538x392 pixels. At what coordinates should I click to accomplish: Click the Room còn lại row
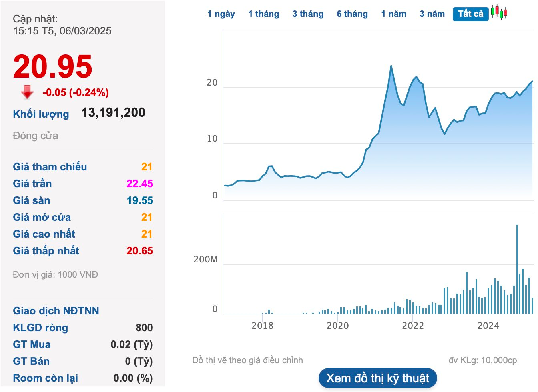(83, 378)
